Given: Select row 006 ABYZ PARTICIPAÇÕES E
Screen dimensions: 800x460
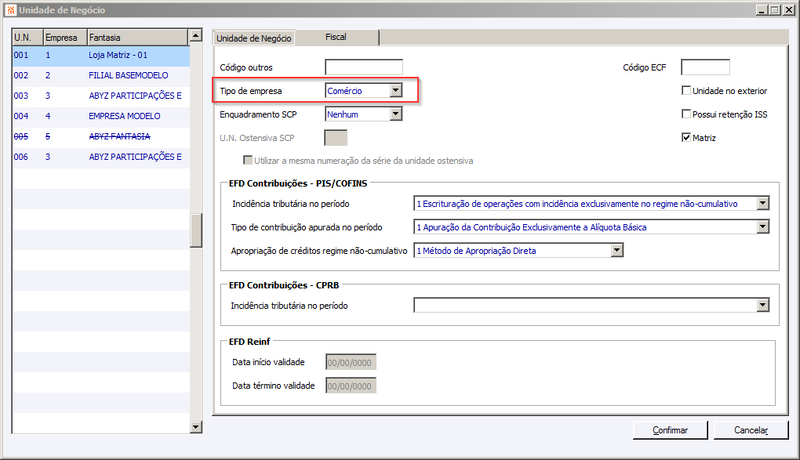Looking at the screenshot, I should [101, 157].
